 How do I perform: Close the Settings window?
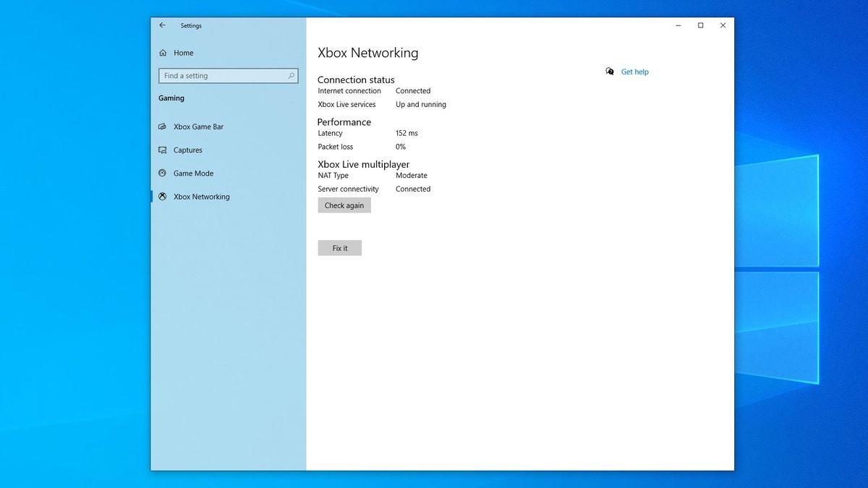pyautogui.click(x=723, y=25)
